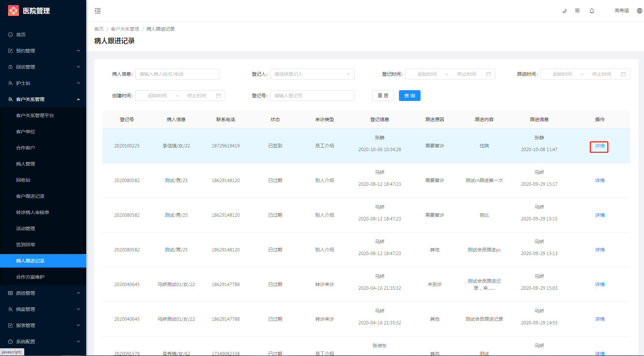Screen dimensions: 644x356
Task: Click the 回访管理 sidebar icon
Action: 10,67
